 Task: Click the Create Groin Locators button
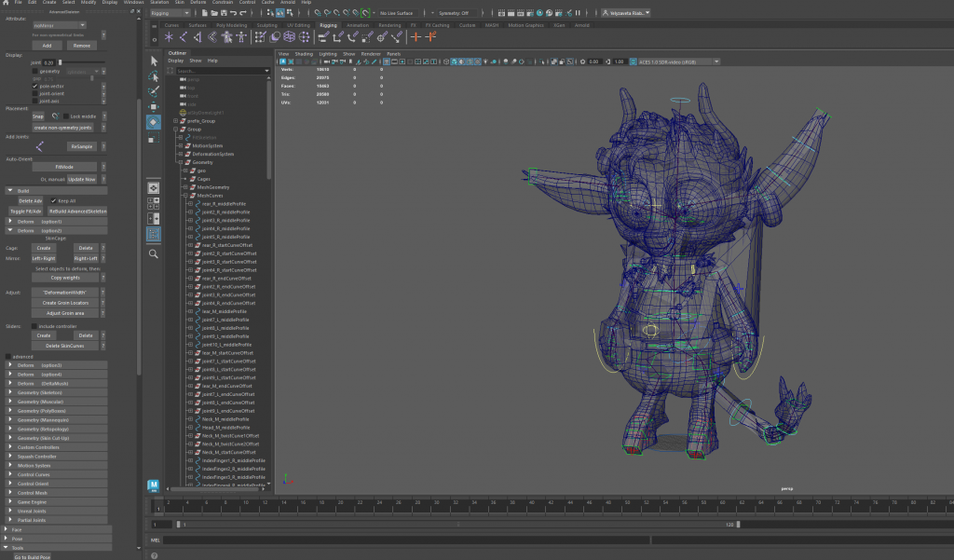point(63,302)
